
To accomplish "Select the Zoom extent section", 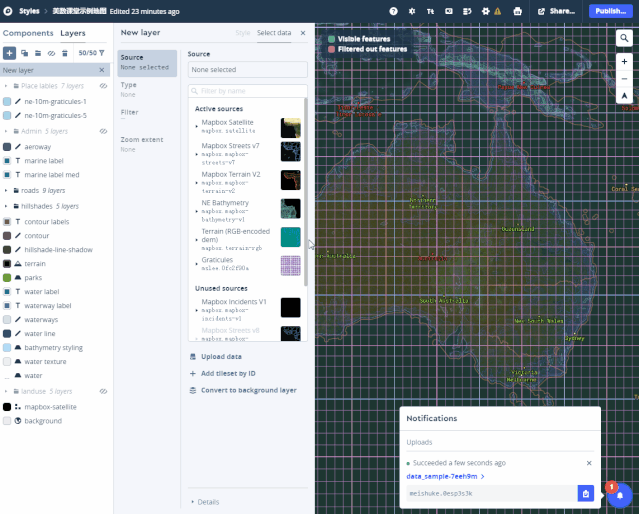I will (147, 144).
